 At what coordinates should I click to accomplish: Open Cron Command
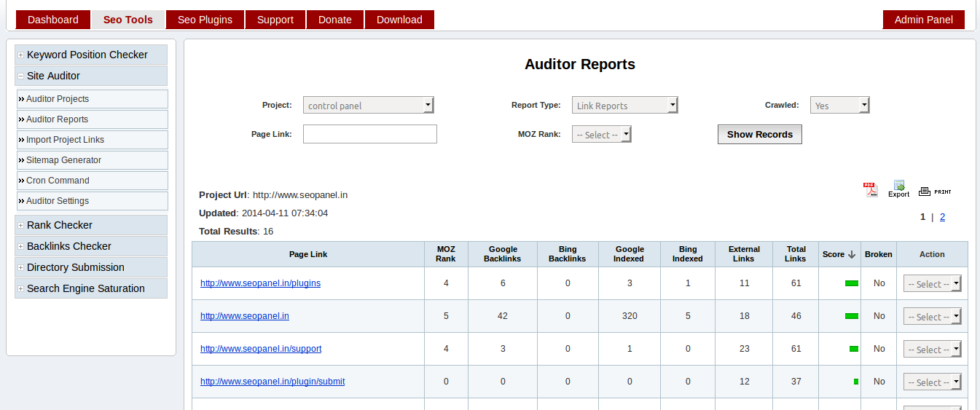coord(93,181)
